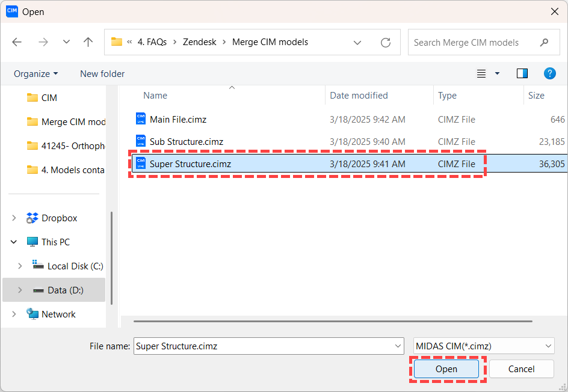Go up one folder level
Viewport: 568px width, 392px height.
click(x=88, y=42)
